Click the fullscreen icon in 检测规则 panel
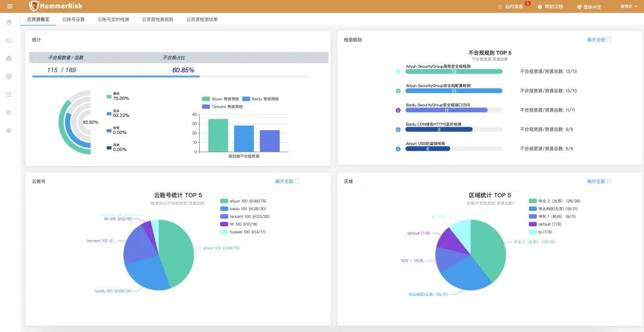The image size is (644, 332). click(609, 40)
